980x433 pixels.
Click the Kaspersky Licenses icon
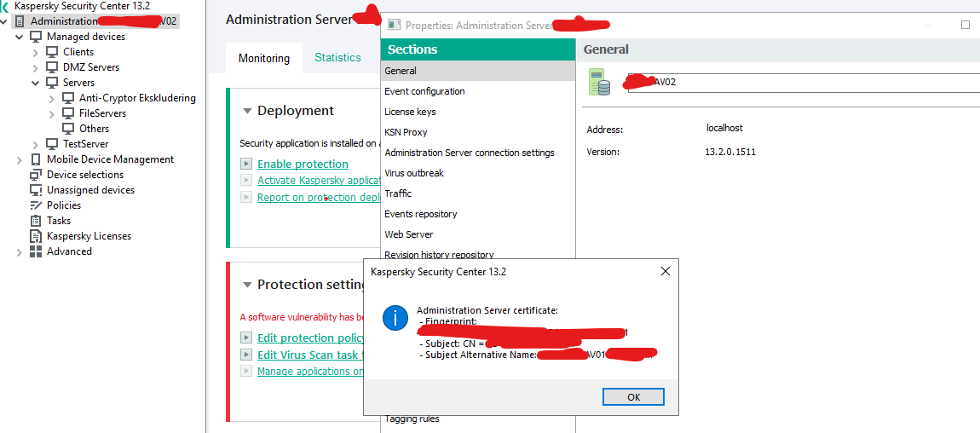coord(36,236)
